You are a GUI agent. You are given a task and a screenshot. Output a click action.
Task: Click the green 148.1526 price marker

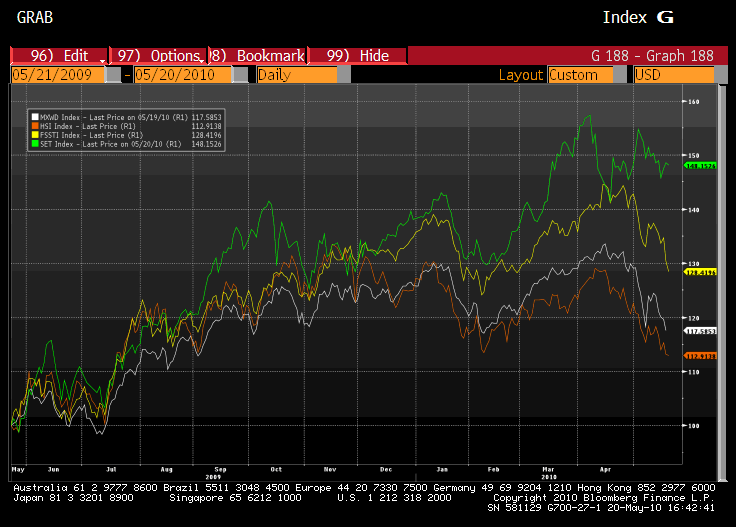pyautogui.click(x=700, y=166)
